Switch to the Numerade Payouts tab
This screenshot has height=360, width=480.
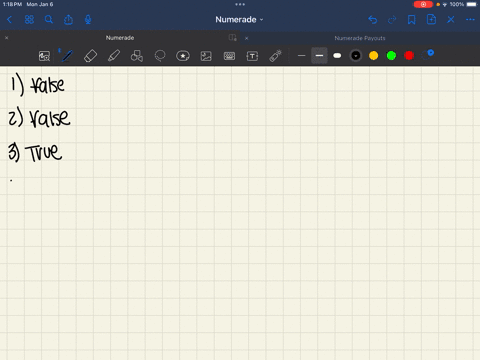[x=360, y=38]
